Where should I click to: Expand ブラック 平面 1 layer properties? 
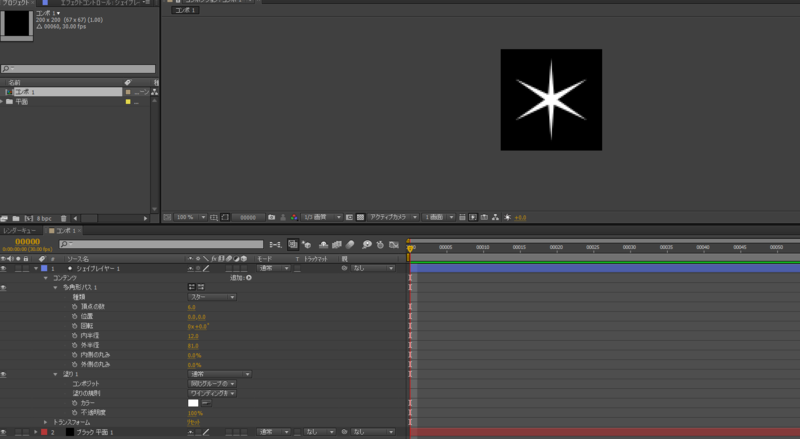[x=36, y=432]
